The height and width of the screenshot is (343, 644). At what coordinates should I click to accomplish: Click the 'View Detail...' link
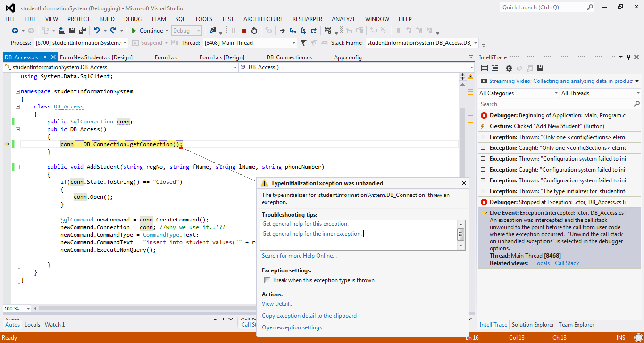[277, 304]
